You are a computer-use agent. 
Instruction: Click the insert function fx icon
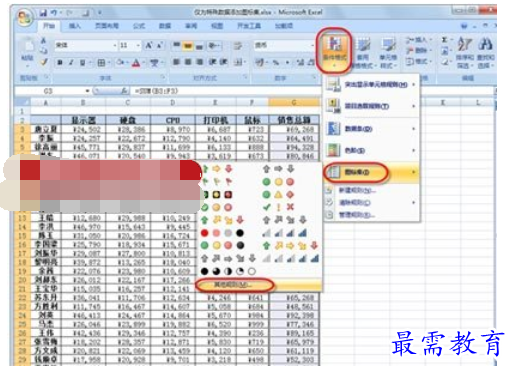coord(124,91)
